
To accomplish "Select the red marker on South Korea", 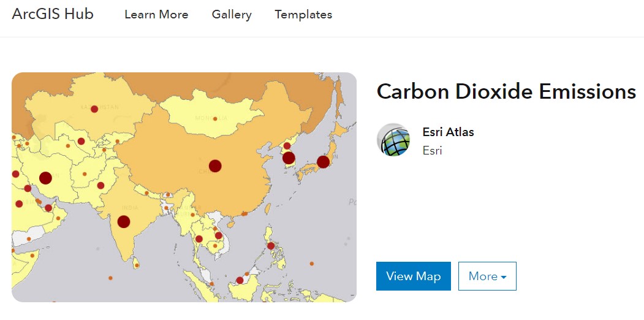I will (x=289, y=158).
